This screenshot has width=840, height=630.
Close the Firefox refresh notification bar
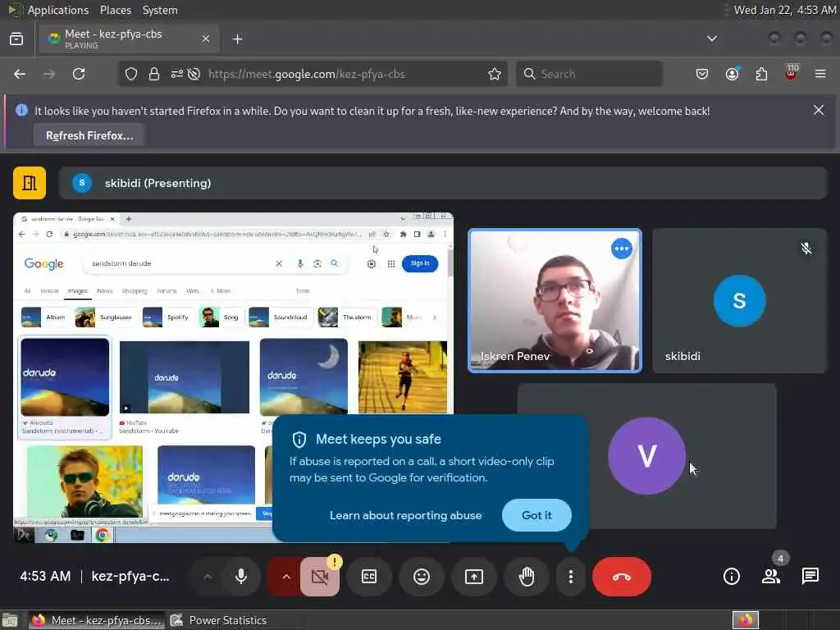(x=819, y=111)
